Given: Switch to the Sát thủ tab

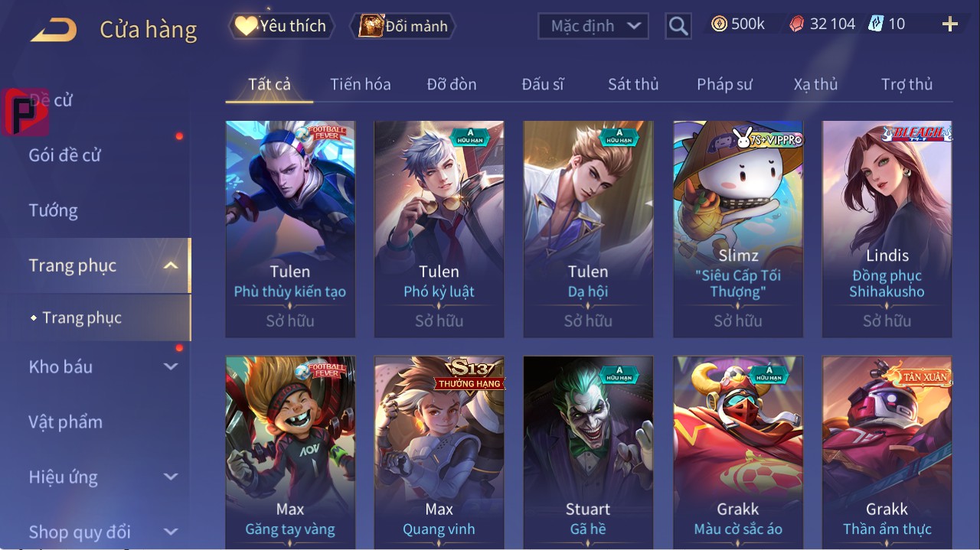Looking at the screenshot, I should click(x=633, y=84).
